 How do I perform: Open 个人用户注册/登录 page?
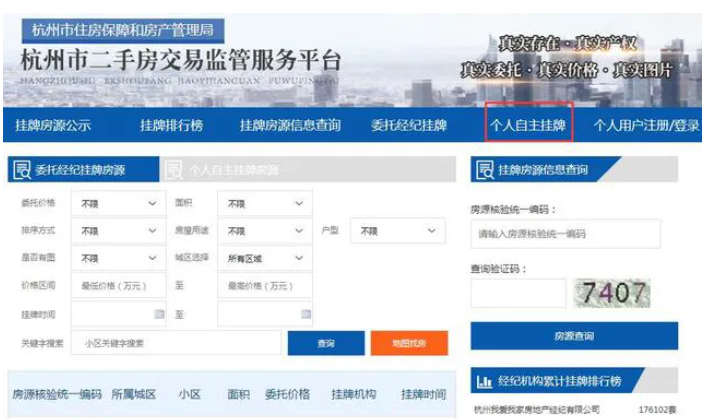point(646,125)
